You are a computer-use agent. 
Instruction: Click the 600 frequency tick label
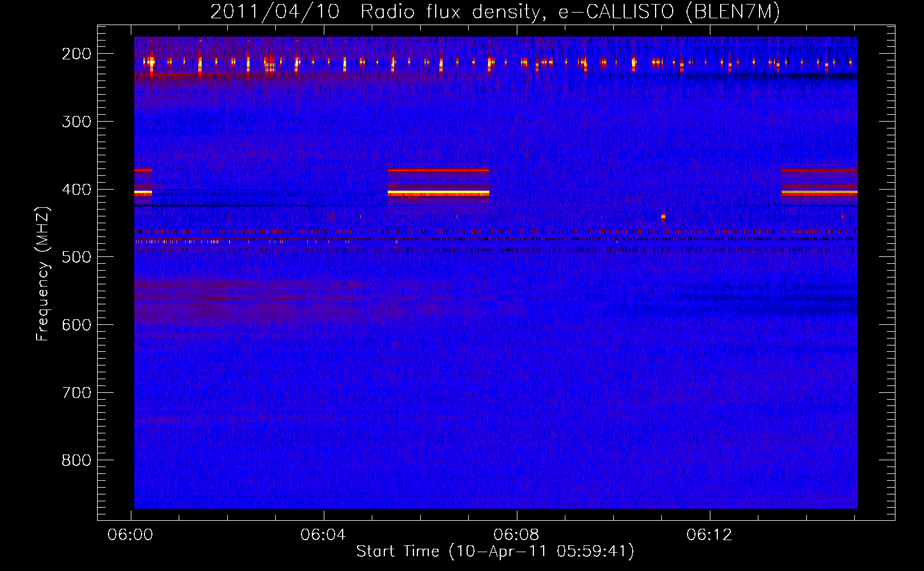click(x=76, y=325)
